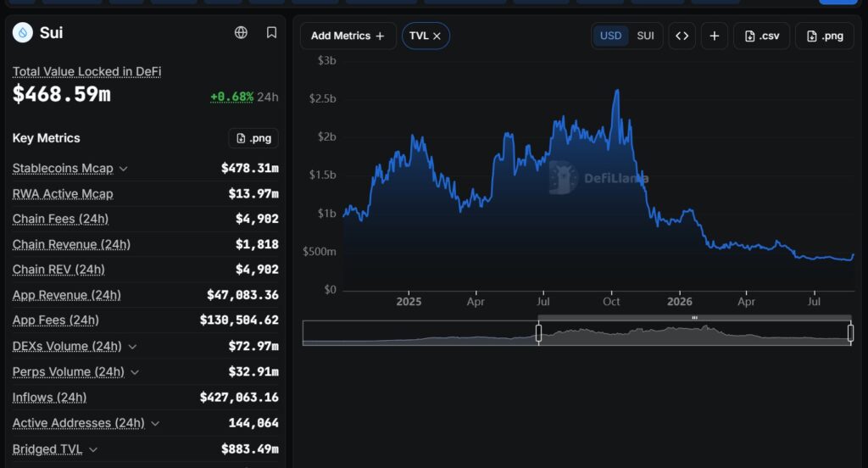Screen dimensions: 868x468
Task: Remove the TVL metric chip
Action: [437, 36]
